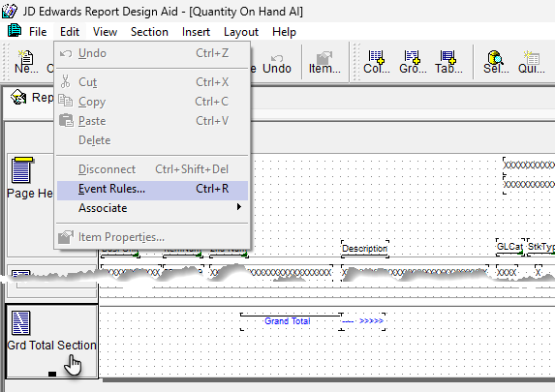Click the Paste menu entry

152,121
